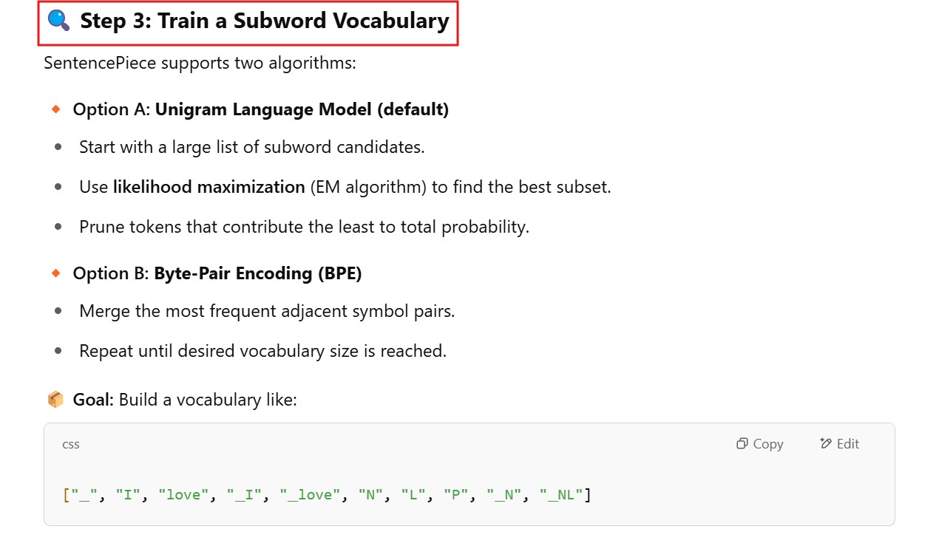Click the copy icon in the code block

pos(742,444)
